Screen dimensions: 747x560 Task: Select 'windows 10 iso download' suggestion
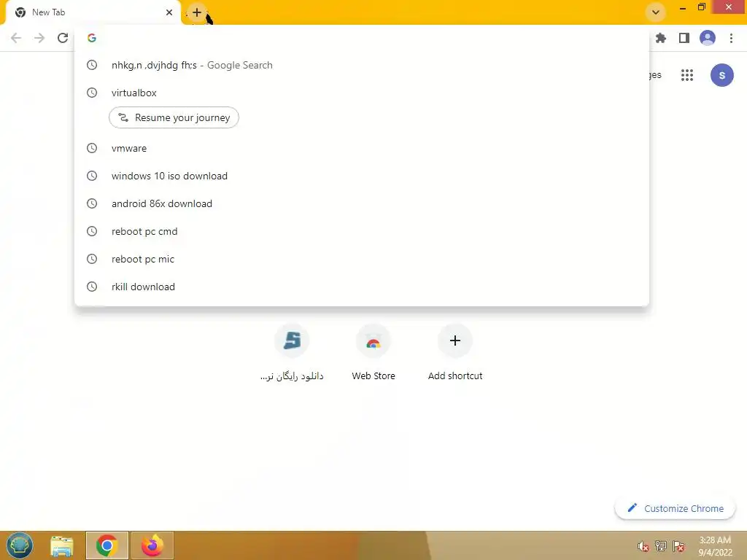(362, 176)
